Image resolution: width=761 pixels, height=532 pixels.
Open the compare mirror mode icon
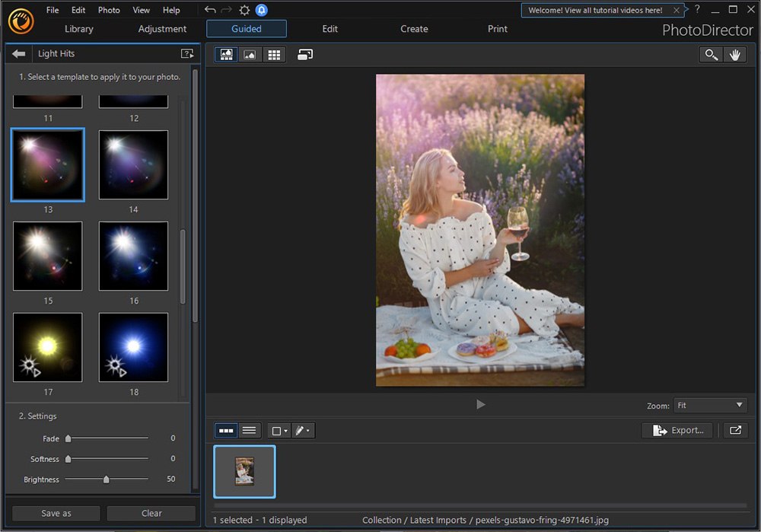305,54
